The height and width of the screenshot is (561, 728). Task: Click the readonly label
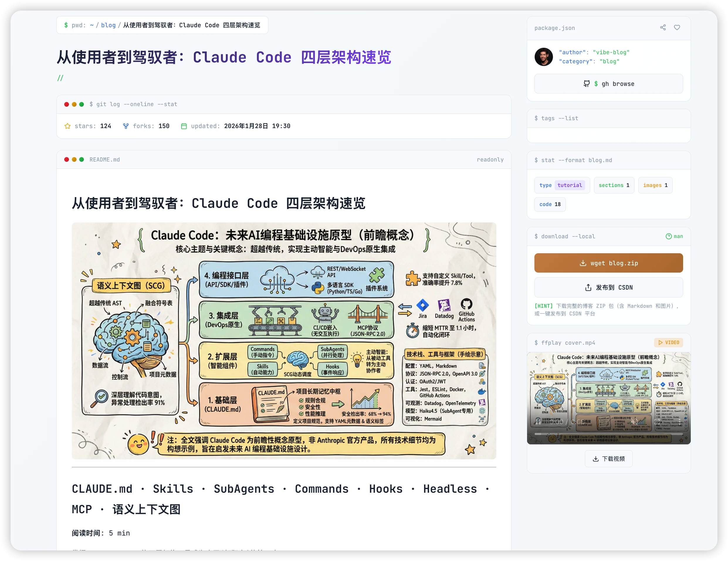tap(490, 159)
